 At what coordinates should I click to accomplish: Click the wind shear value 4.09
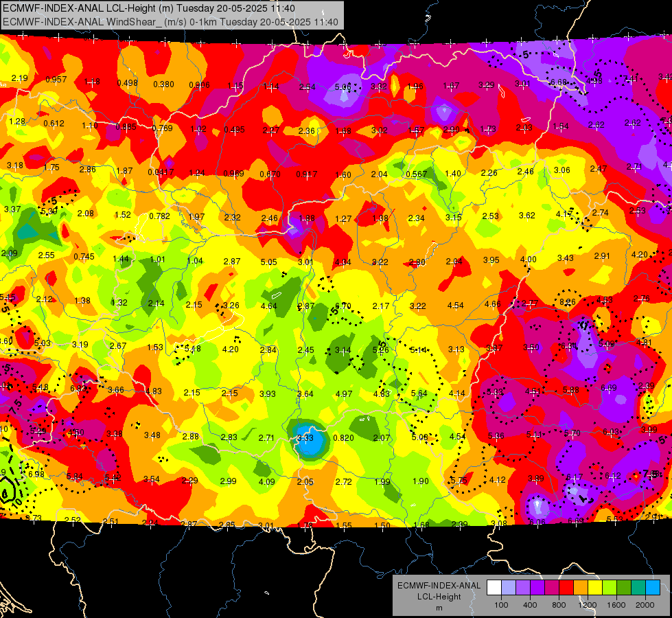(x=266, y=481)
